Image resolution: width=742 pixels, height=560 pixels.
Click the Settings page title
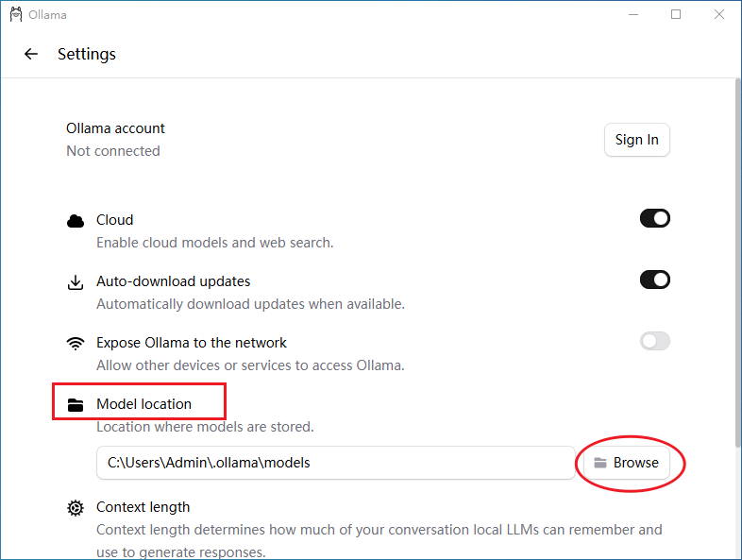(x=87, y=54)
